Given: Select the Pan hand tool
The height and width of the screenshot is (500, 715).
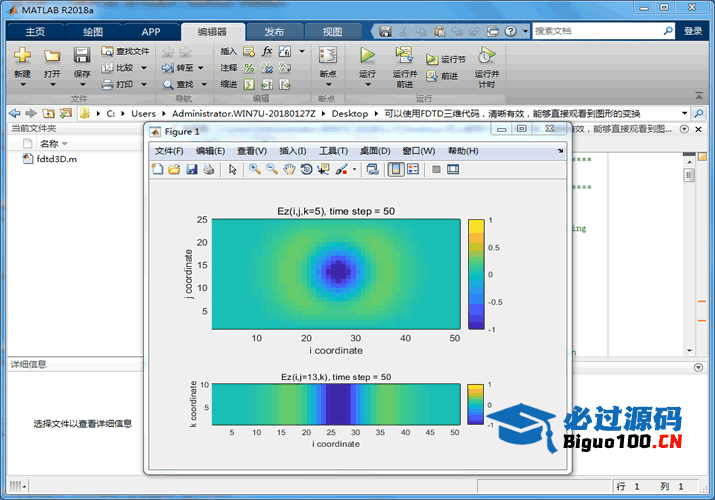Looking at the screenshot, I should (289, 170).
